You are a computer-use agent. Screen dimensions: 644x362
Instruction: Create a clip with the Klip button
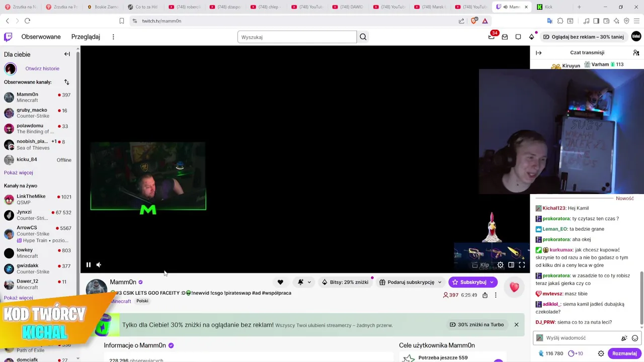coord(480,265)
